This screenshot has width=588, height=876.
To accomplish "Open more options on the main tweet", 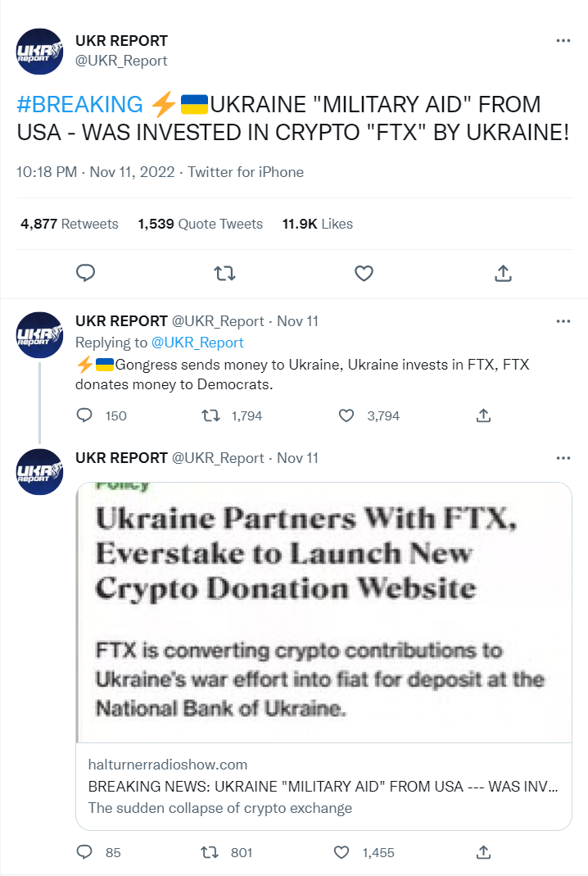I will [563, 41].
